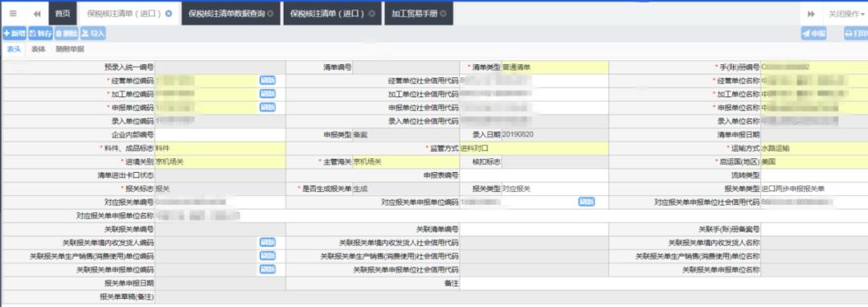Close the 保税核注清单数据查询 tab

269,14
